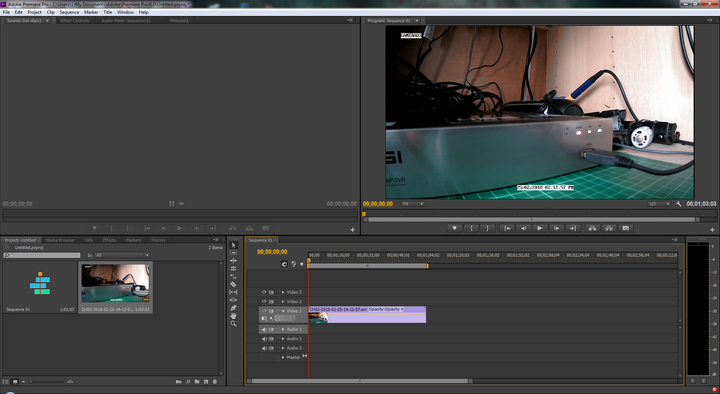Choose the Selection arrow tool
This screenshot has width=720, height=394.
click(x=233, y=245)
